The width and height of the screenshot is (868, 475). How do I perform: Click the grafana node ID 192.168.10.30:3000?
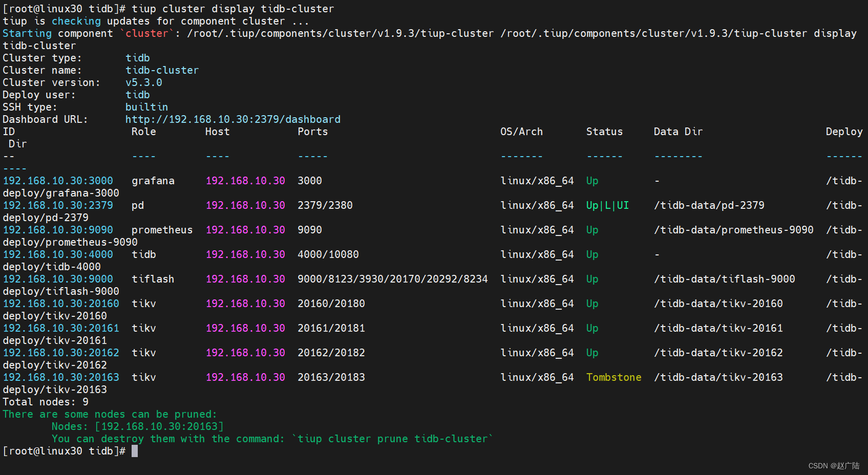point(58,181)
